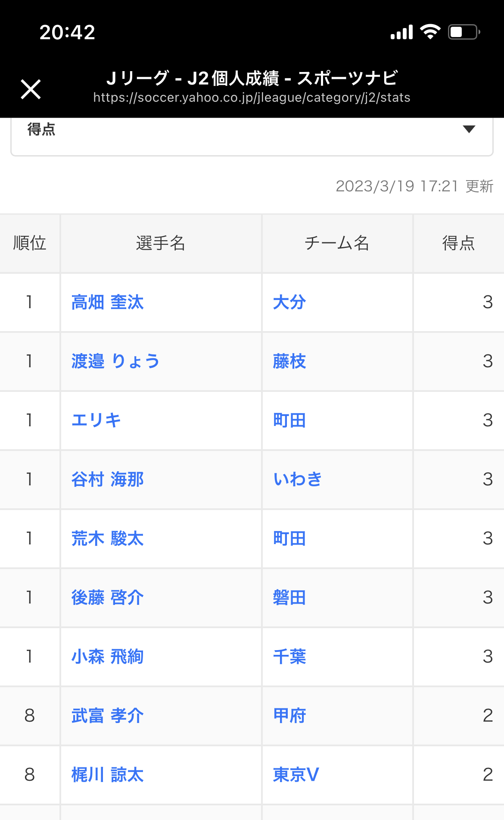Open player 高畑 奎汰 profile
This screenshot has width=504, height=820.
tap(107, 302)
